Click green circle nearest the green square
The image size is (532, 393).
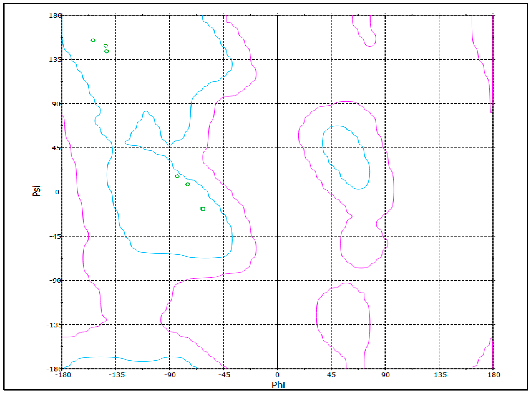point(188,184)
